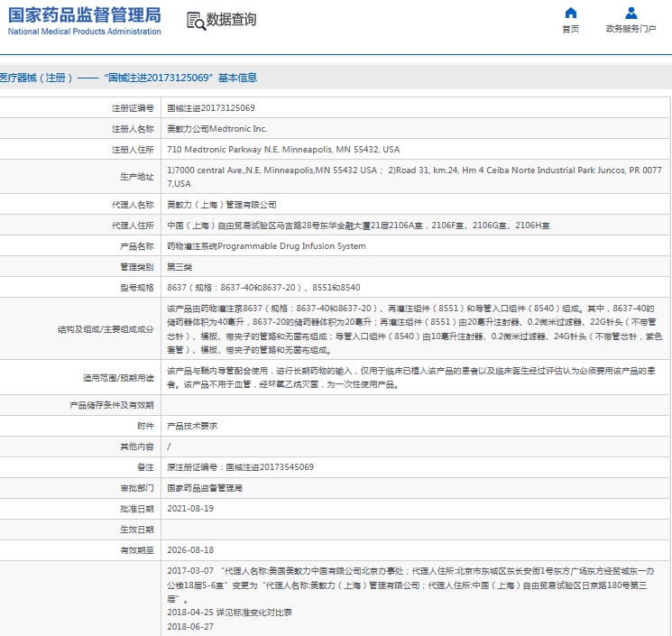This screenshot has height=636, width=672.
Task: Click the 产品储存条件及有效期 row label
Action: [x=112, y=405]
